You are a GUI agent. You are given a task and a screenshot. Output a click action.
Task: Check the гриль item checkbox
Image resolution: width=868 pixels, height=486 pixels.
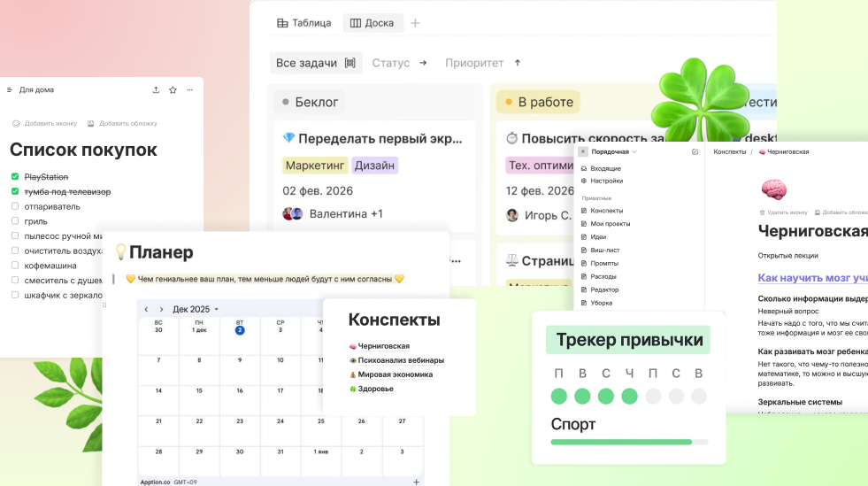(15, 221)
